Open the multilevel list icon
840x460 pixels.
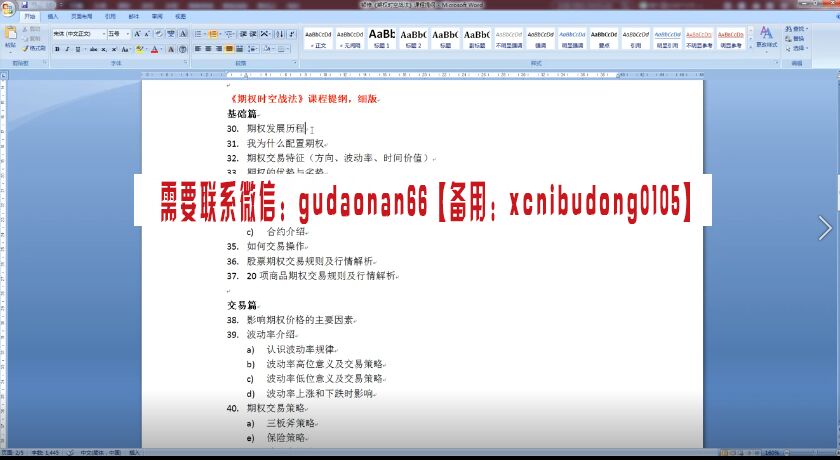click(x=229, y=34)
